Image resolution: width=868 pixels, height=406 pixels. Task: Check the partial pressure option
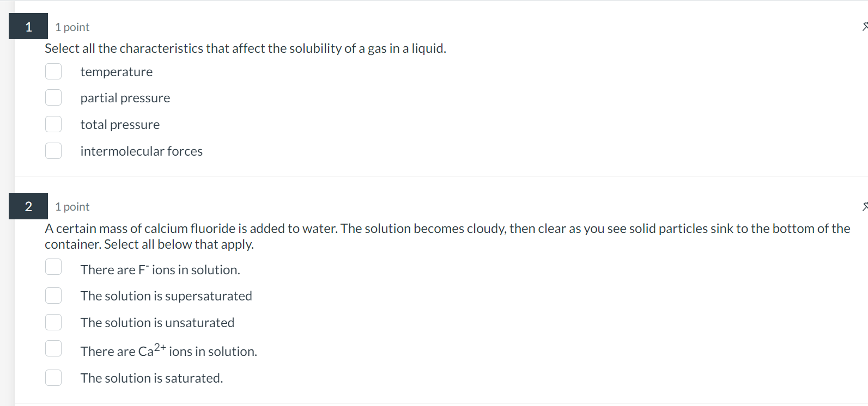(x=53, y=97)
